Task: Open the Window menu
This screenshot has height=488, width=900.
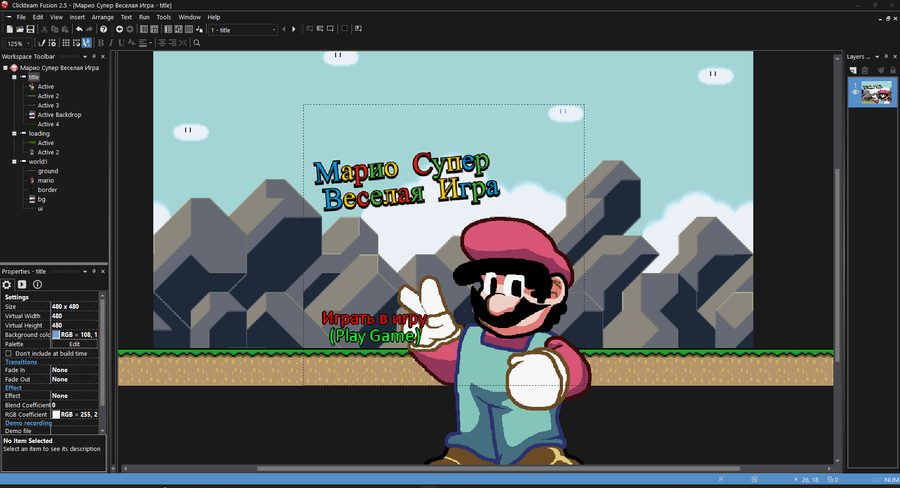Action: [x=189, y=17]
